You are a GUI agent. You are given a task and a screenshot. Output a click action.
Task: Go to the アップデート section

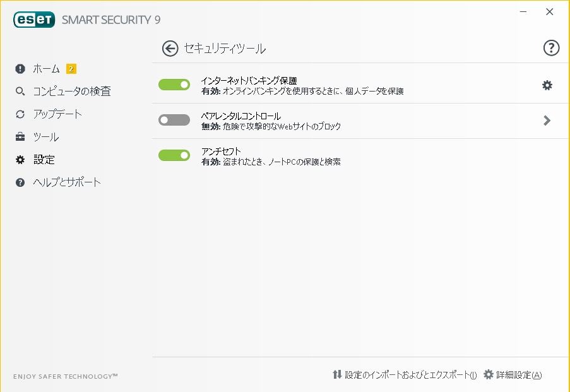point(57,114)
